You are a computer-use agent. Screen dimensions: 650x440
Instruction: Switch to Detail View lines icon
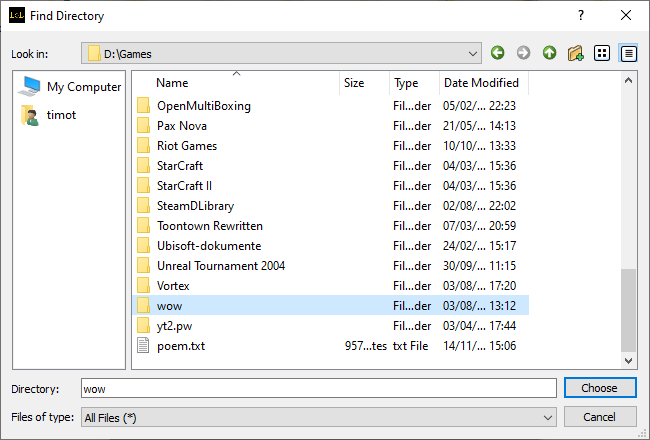[628, 53]
